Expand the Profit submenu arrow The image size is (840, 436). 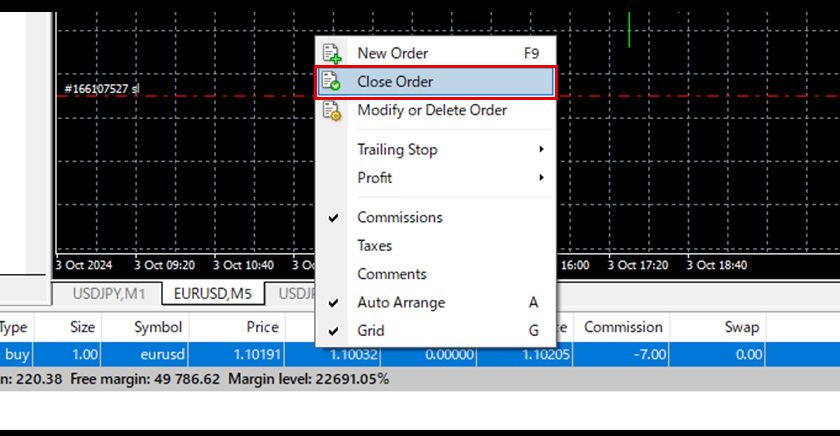coord(541,178)
